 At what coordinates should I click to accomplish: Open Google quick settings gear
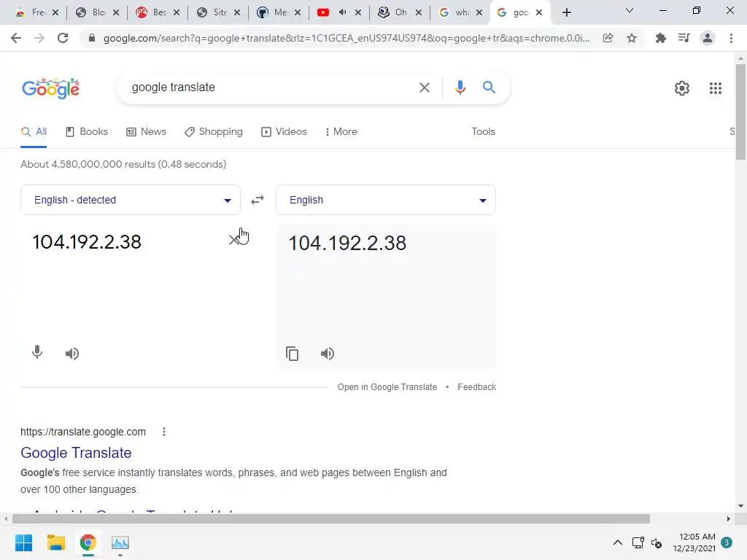682,88
